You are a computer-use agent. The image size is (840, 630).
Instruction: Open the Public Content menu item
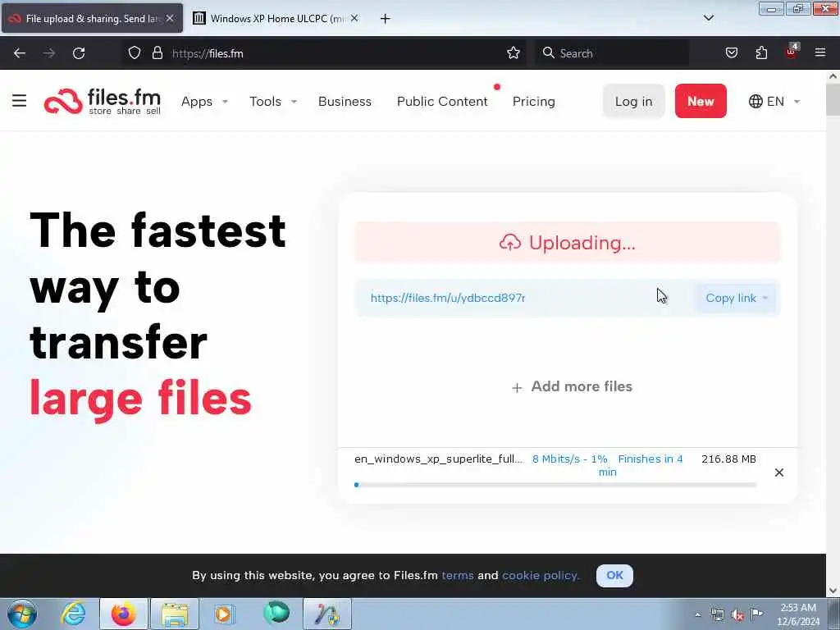point(442,101)
